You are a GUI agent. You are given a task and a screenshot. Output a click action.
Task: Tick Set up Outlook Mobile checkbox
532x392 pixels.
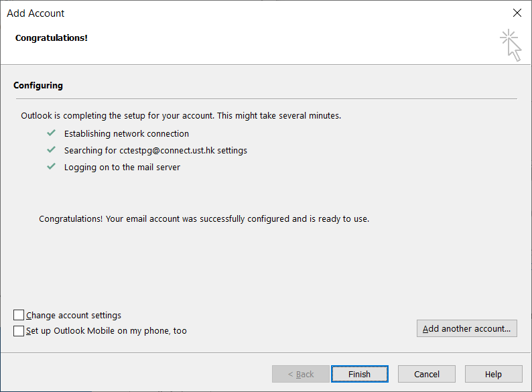click(x=19, y=330)
